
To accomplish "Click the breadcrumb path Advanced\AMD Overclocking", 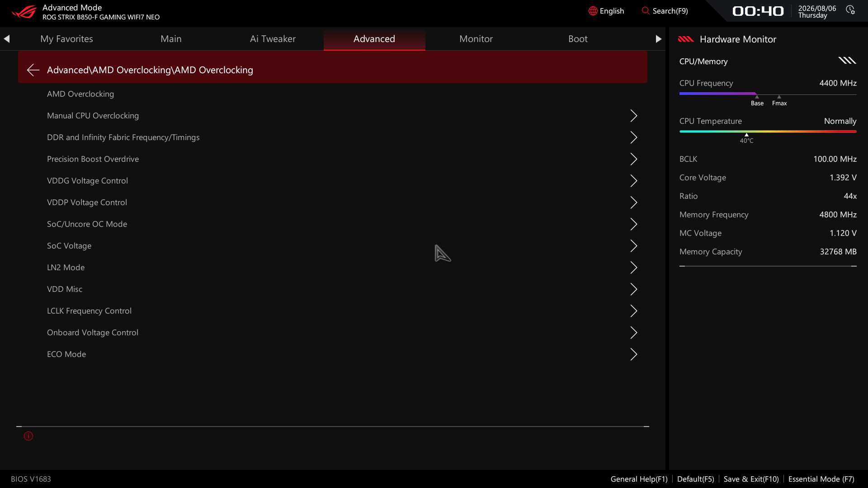I will 150,70.
